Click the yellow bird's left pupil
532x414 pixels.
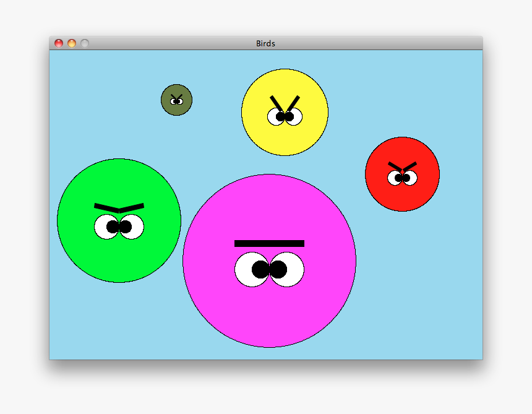[x=280, y=117]
